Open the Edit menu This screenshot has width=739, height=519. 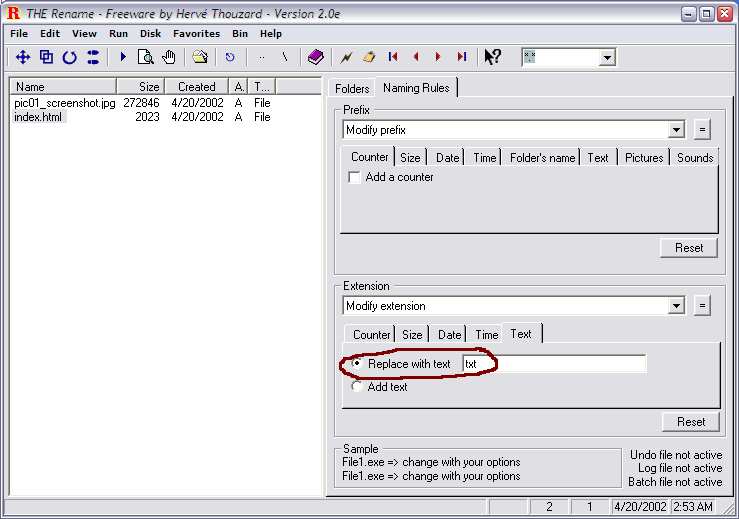pyautogui.click(x=49, y=33)
